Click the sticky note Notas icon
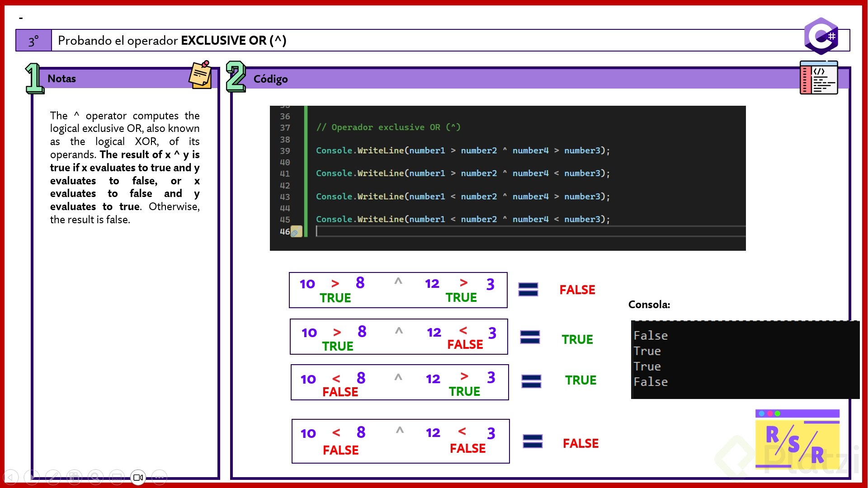868x488 pixels. pyautogui.click(x=200, y=75)
